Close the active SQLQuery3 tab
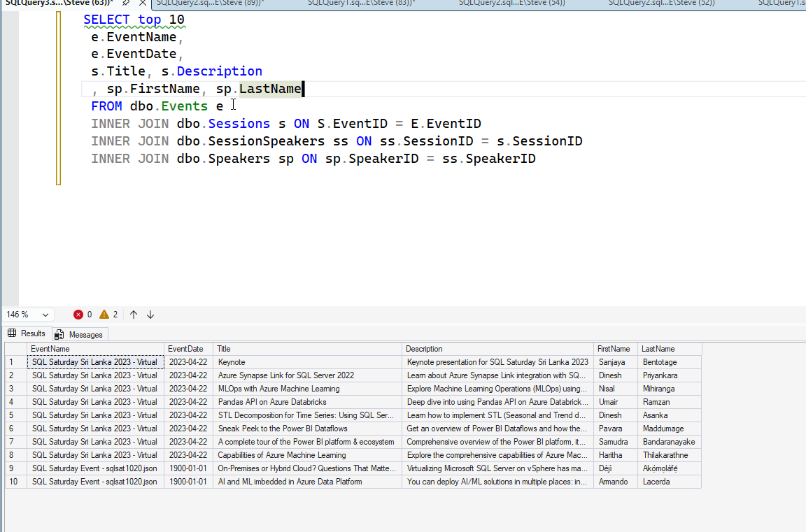Image resolution: width=806 pixels, height=532 pixels. coord(143,3)
